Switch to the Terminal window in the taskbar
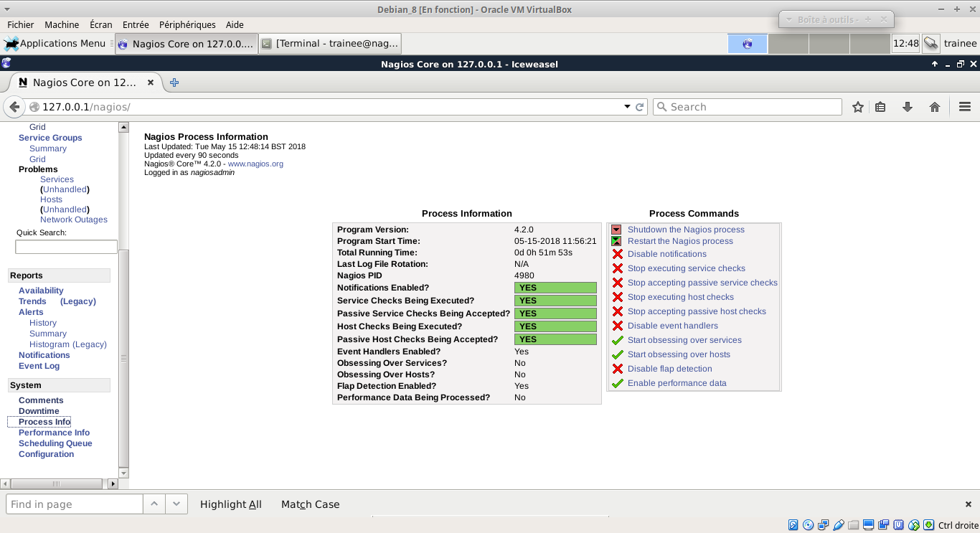This screenshot has width=980, height=533. click(329, 44)
